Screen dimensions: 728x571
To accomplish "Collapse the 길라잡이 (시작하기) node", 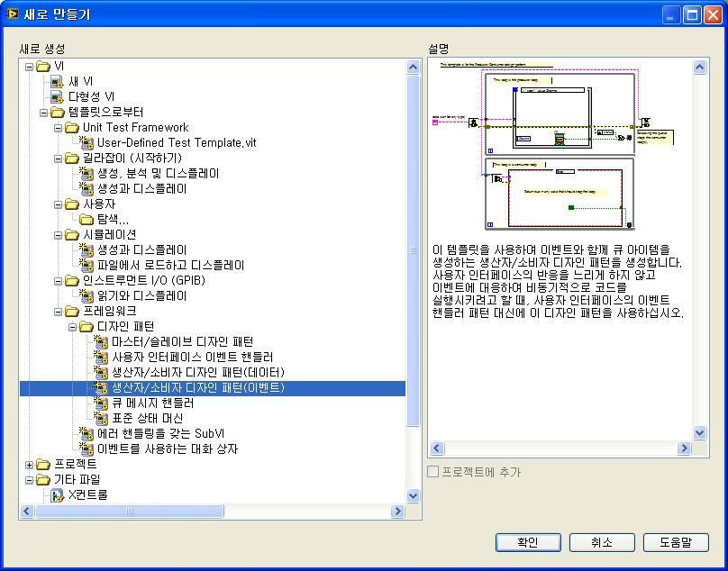I will [58, 159].
